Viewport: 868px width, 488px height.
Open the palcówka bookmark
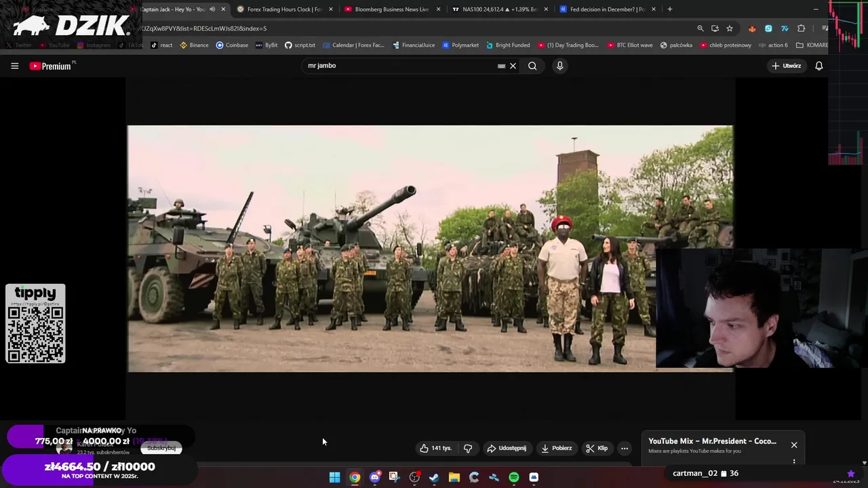pyautogui.click(x=676, y=45)
